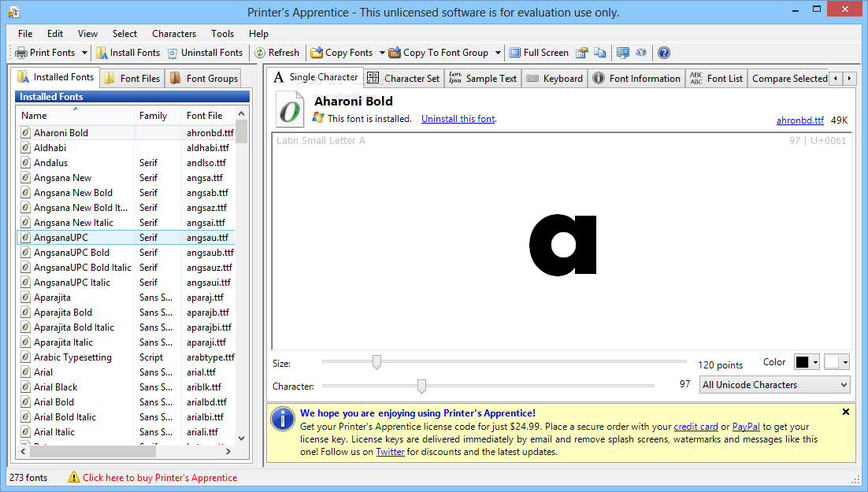Click the monitor display toolbar icon
Screen dimensions: 868x492
[x=623, y=53]
